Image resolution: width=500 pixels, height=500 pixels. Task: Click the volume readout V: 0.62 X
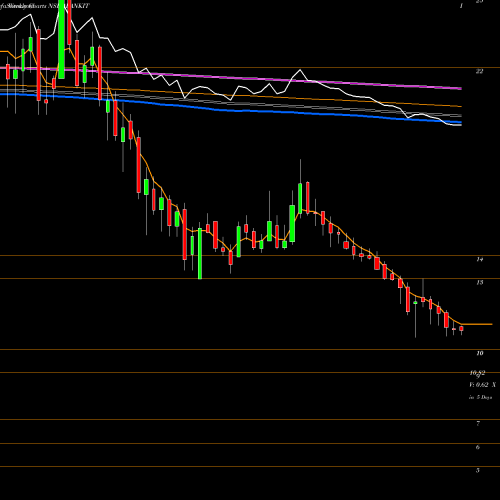[482, 385]
